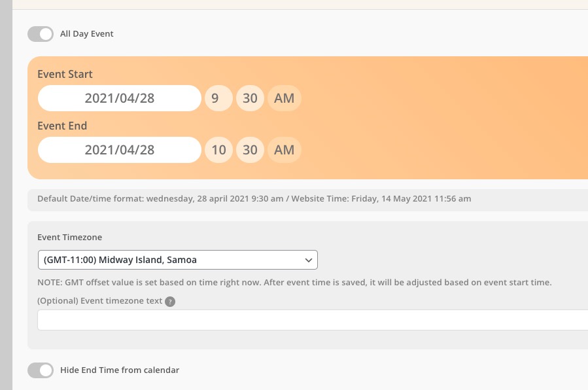Select the Event End minutes field
Viewport: 588px width, 390px height.
pyautogui.click(x=250, y=150)
